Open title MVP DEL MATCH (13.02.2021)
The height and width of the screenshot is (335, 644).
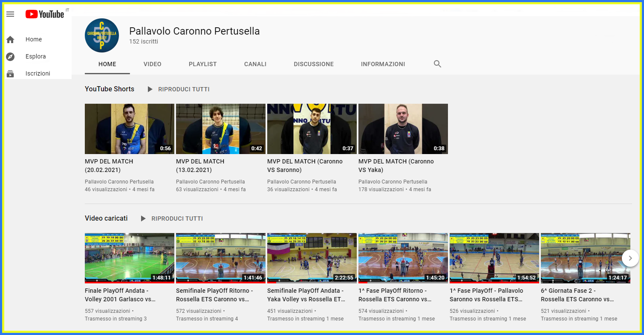click(x=200, y=166)
